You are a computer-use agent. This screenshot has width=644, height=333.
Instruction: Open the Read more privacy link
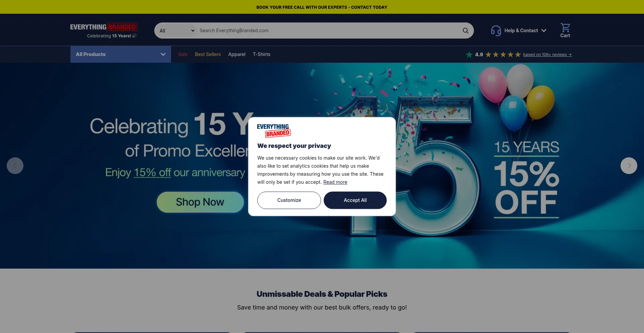[335, 182]
